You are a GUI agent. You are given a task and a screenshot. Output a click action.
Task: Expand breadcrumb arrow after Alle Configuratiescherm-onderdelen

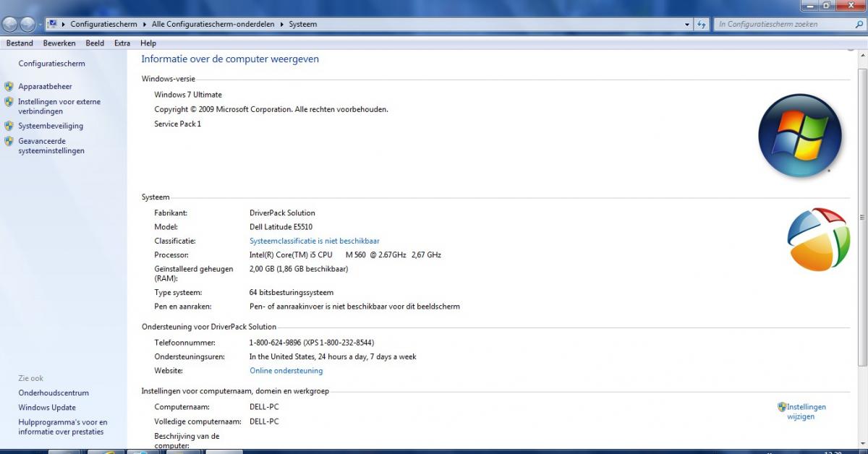click(281, 24)
